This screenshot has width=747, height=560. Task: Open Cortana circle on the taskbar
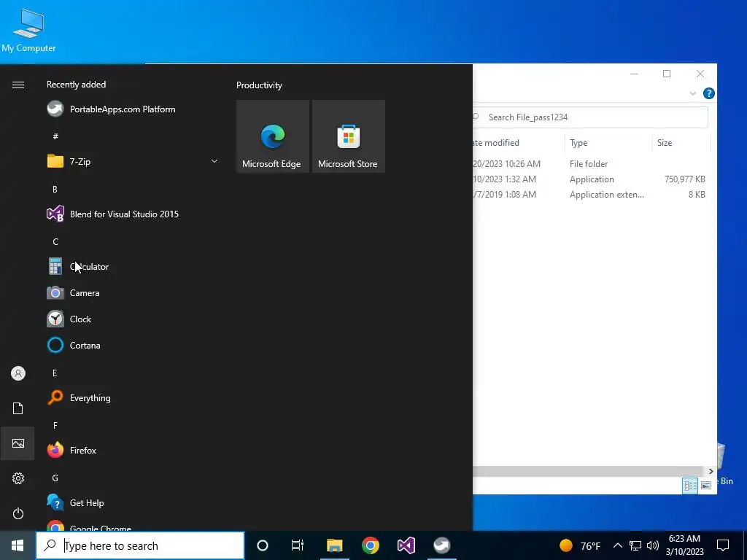[x=262, y=545]
